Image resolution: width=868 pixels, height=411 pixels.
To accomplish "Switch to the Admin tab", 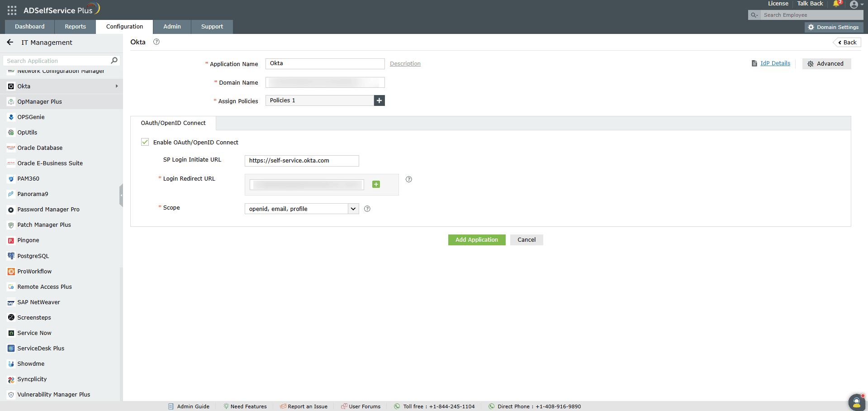I will 172,26.
